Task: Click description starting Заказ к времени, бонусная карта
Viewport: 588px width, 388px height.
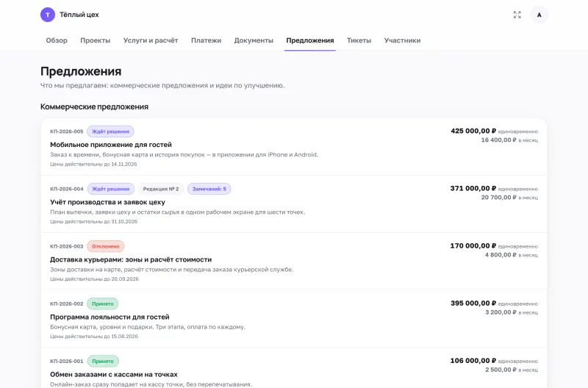Action: (x=184, y=154)
